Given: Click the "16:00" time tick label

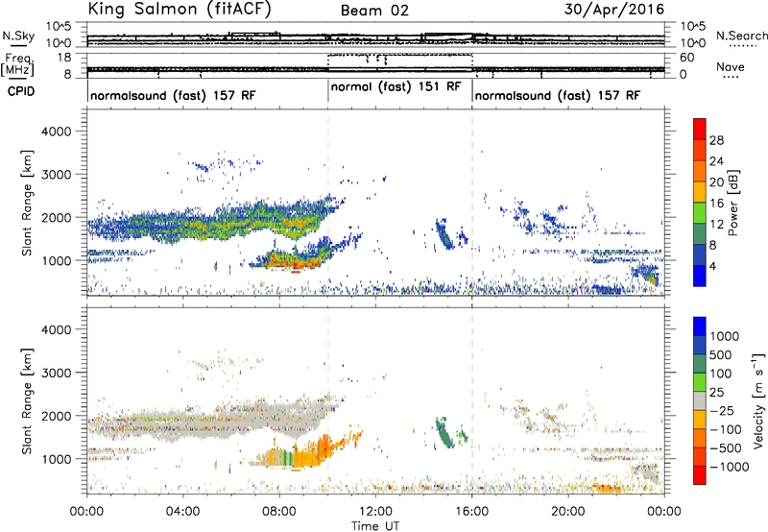Looking at the screenshot, I should [x=471, y=512].
